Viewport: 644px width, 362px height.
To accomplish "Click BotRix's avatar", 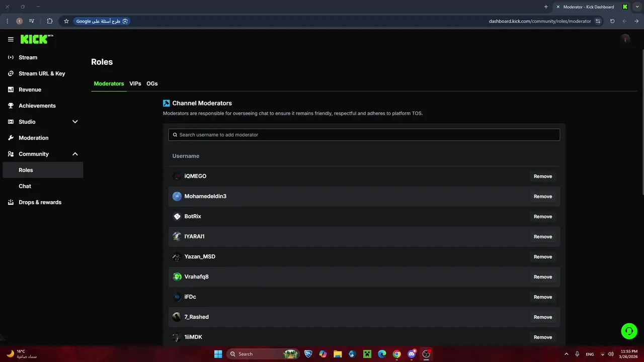I will tap(177, 216).
